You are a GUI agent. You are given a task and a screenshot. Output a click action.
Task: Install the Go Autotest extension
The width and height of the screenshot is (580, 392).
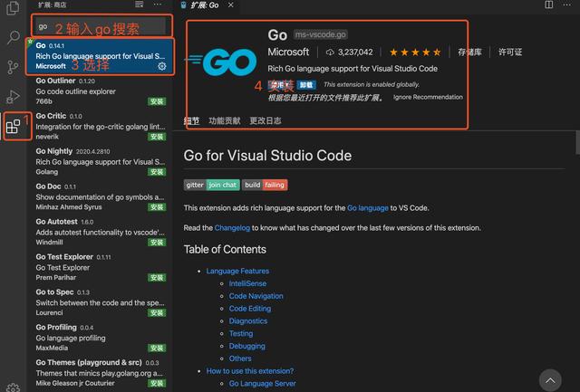click(x=157, y=243)
